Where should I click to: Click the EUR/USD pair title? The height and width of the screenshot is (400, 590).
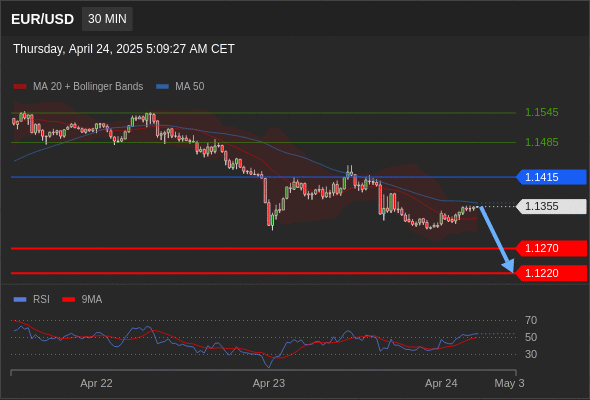point(43,19)
